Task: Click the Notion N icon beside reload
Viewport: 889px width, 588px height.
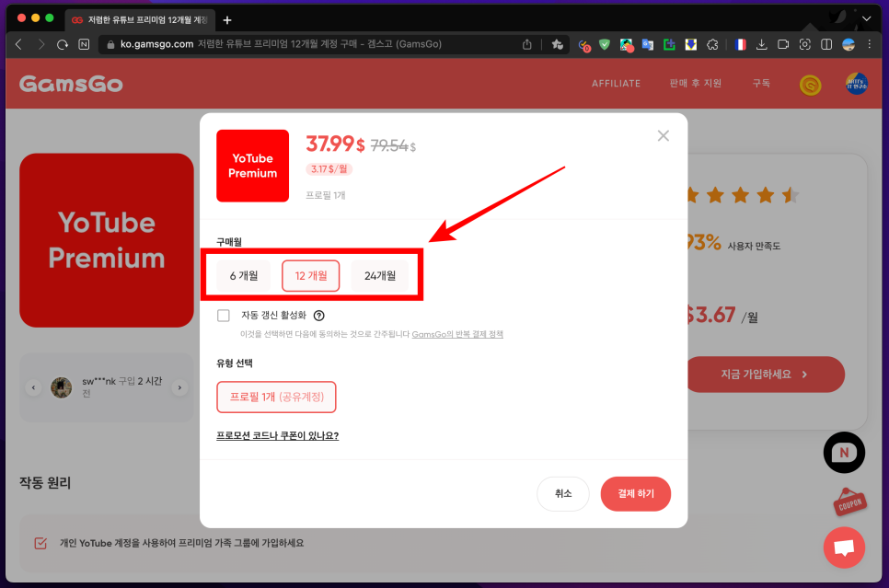Action: click(x=84, y=44)
